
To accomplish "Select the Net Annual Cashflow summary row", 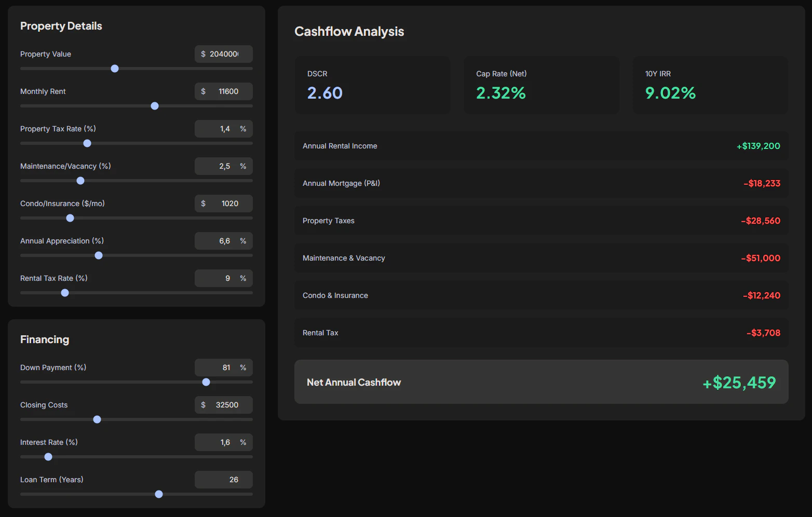I will pyautogui.click(x=542, y=382).
